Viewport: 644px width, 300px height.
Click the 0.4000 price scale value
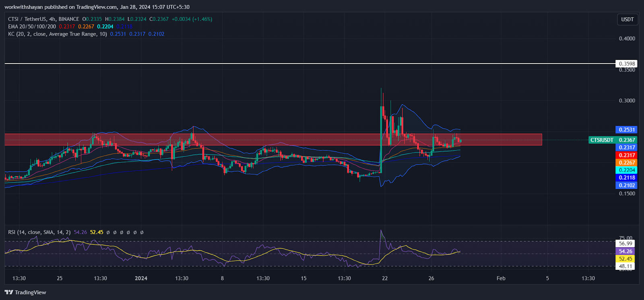[x=627, y=39]
